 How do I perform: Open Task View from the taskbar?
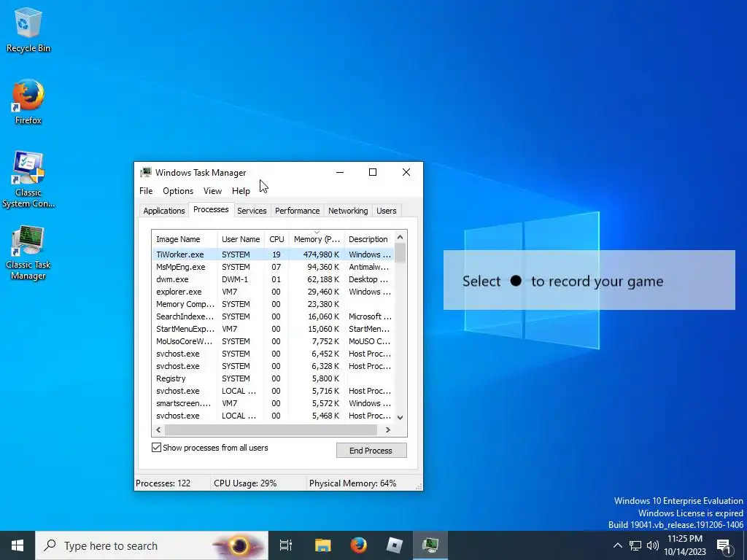click(x=286, y=545)
